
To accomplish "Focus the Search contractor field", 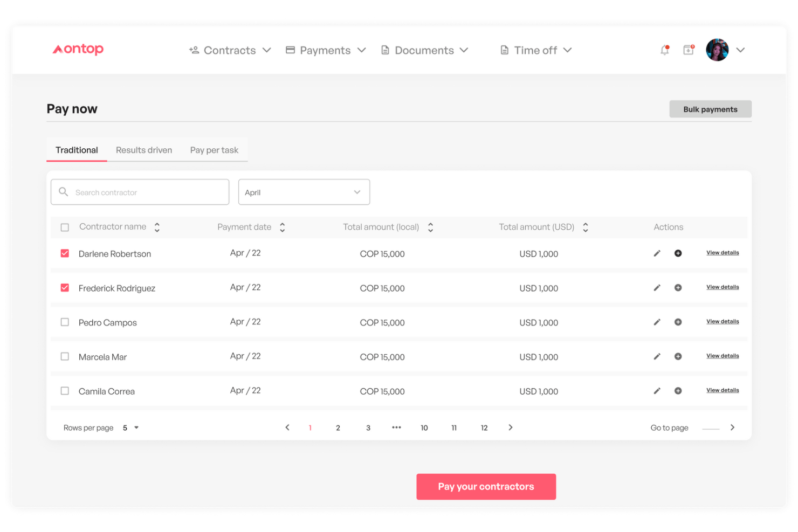I will [140, 192].
